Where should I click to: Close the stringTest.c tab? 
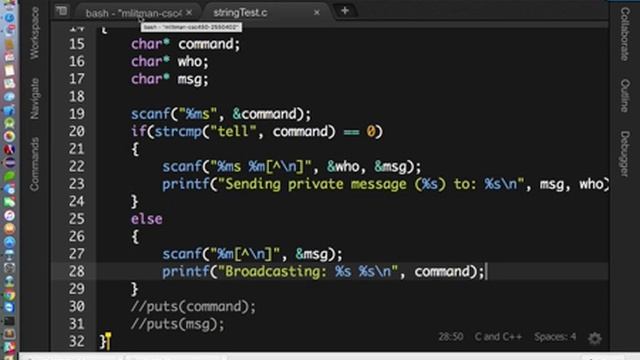317,13
